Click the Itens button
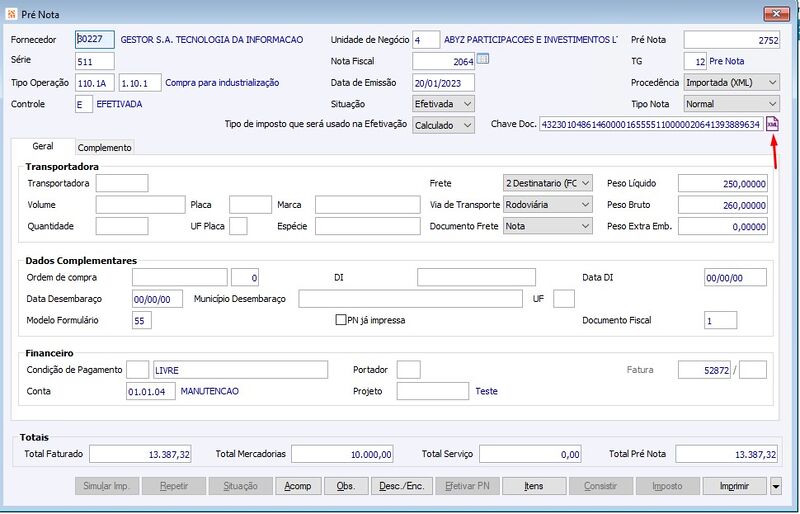800x514 pixels. pos(534,486)
